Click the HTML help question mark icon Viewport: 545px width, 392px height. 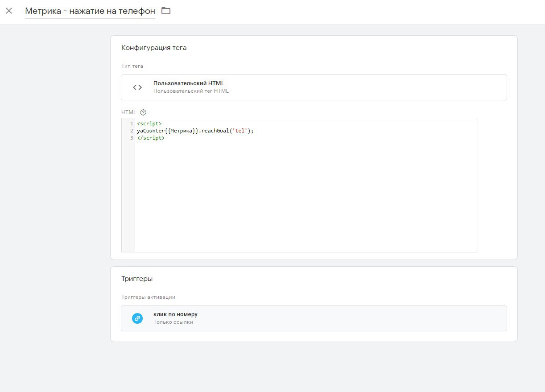143,112
